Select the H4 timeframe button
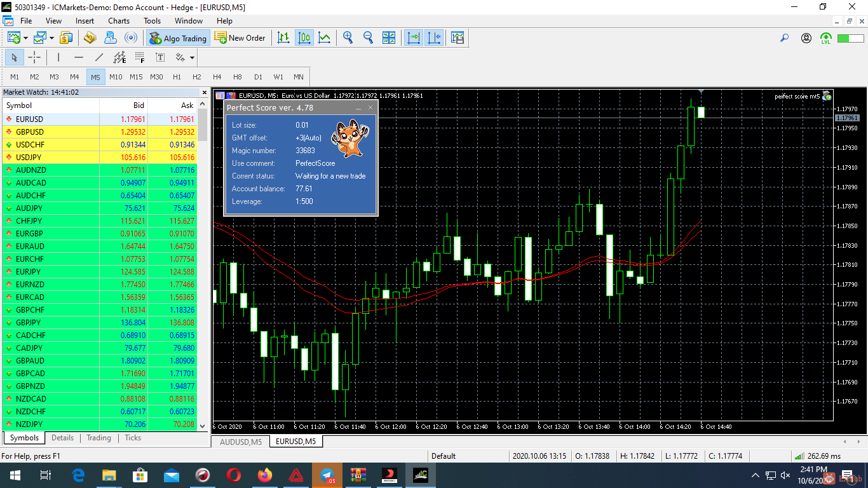Viewport: 868px width, 488px height. (x=217, y=77)
